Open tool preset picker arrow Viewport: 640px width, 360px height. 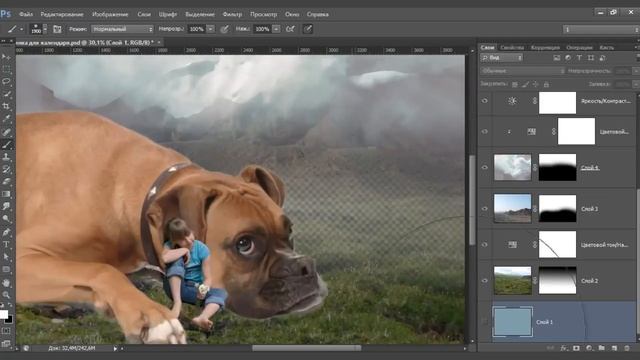coord(22,29)
